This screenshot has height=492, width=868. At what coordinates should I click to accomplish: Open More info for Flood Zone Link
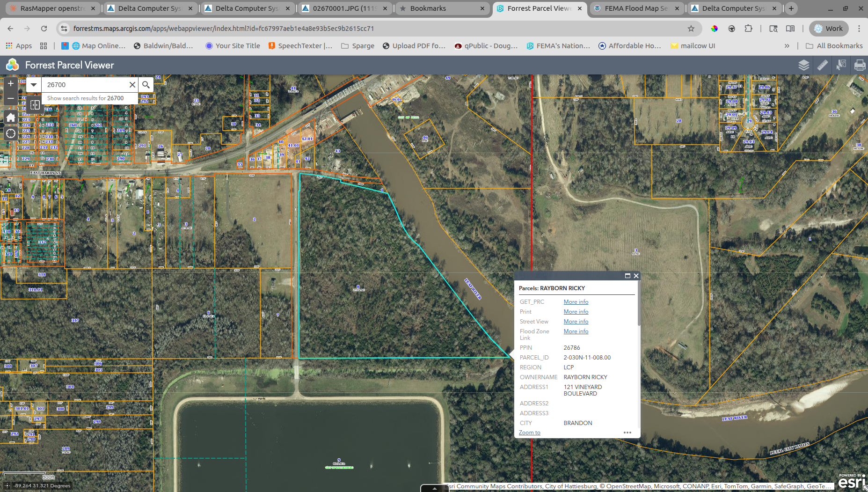pos(576,331)
